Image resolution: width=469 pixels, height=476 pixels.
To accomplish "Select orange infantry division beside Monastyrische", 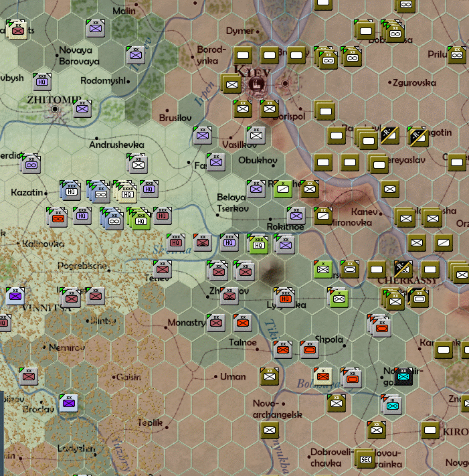I will 243,323.
